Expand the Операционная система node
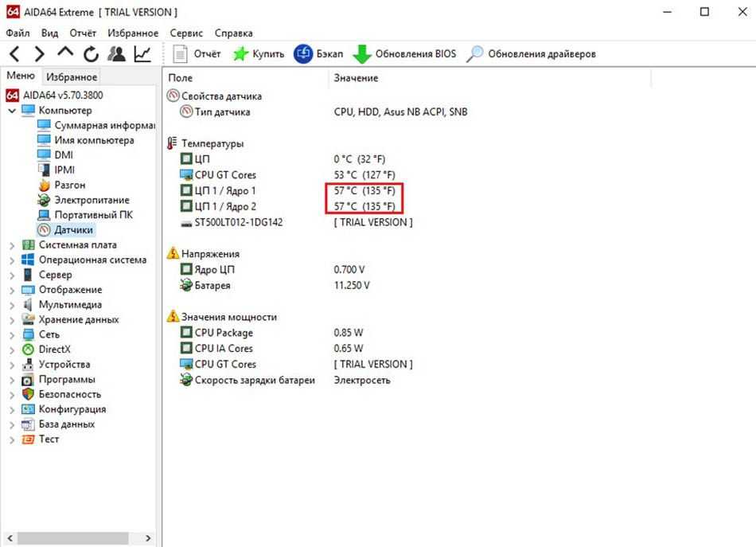This screenshot has height=547, width=756. [12, 260]
